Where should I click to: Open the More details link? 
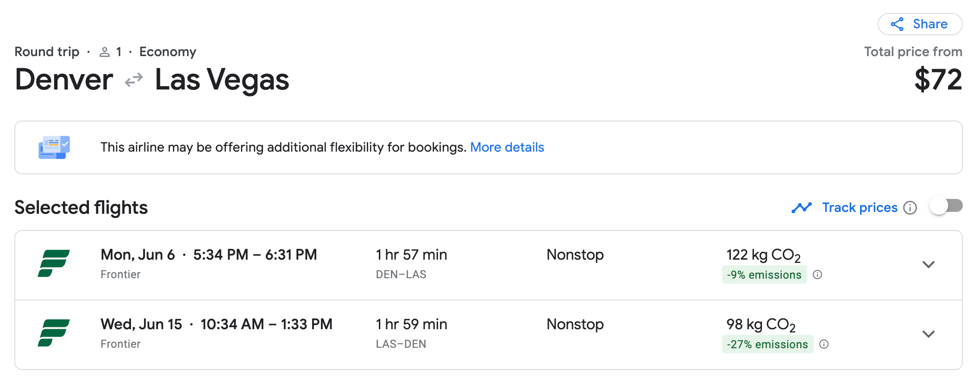point(507,147)
